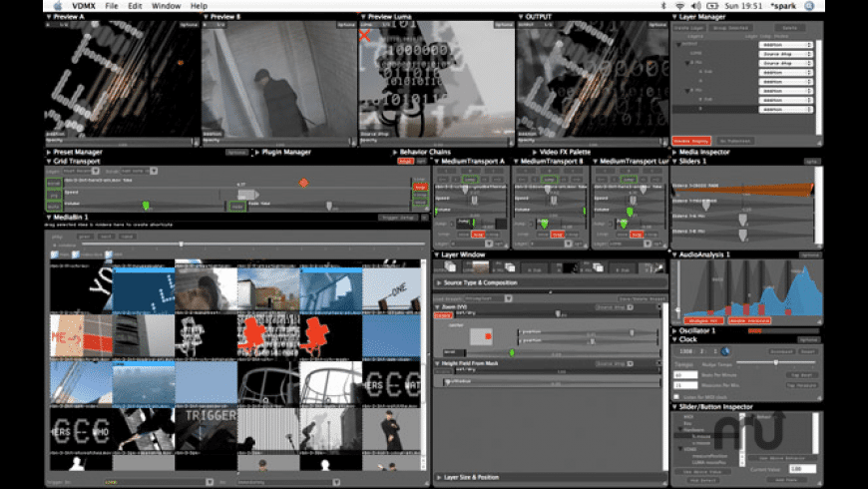Screen dimensions: 868x489
Task: Expand Source Type & Composition section
Action: pos(439,283)
